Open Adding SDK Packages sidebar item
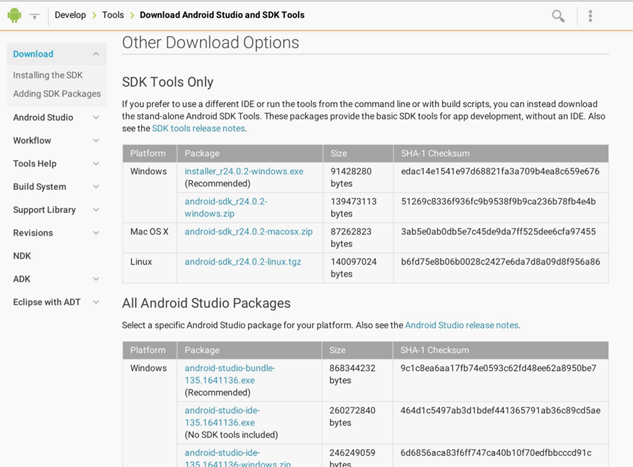 pyautogui.click(x=56, y=94)
